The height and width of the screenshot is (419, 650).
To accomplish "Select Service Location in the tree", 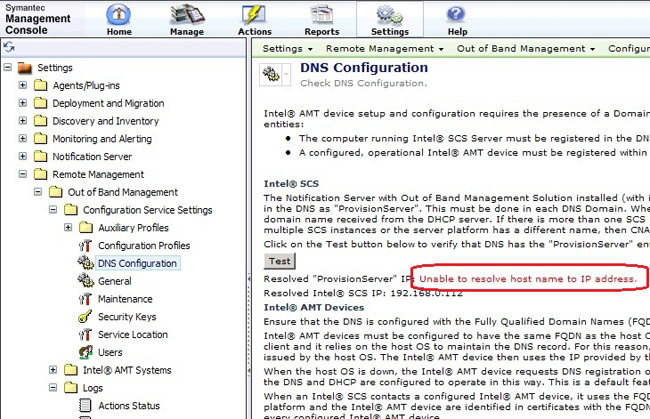I will (133, 335).
